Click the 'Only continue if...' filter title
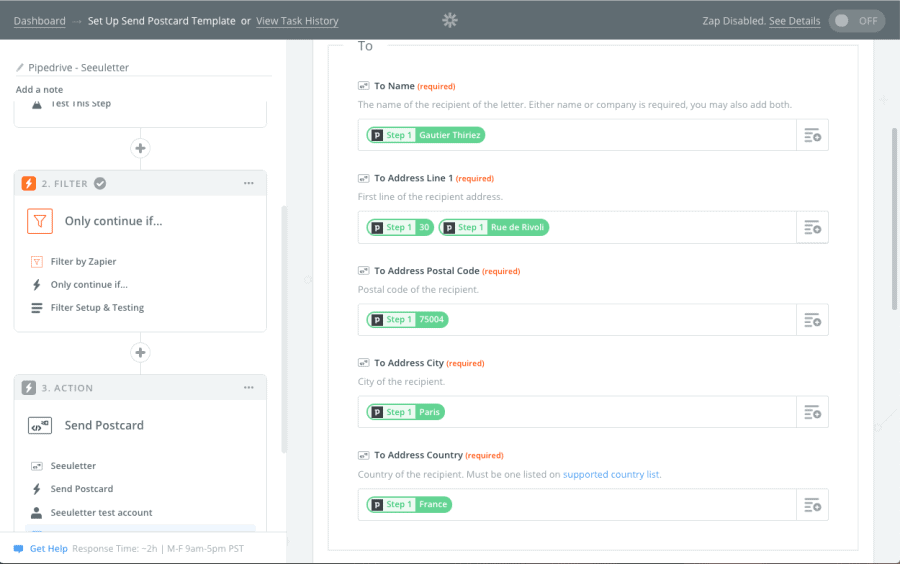Viewport: 900px width, 564px height. pos(114,221)
